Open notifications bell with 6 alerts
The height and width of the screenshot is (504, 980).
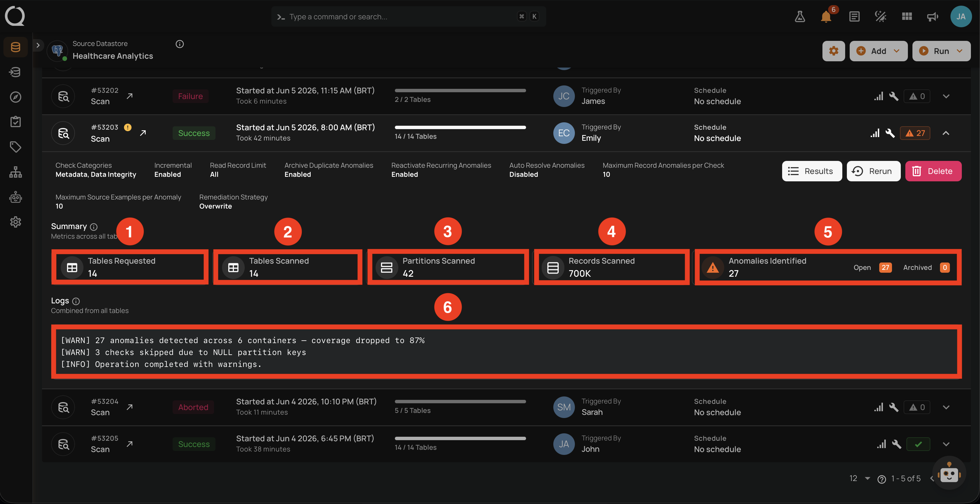[826, 16]
